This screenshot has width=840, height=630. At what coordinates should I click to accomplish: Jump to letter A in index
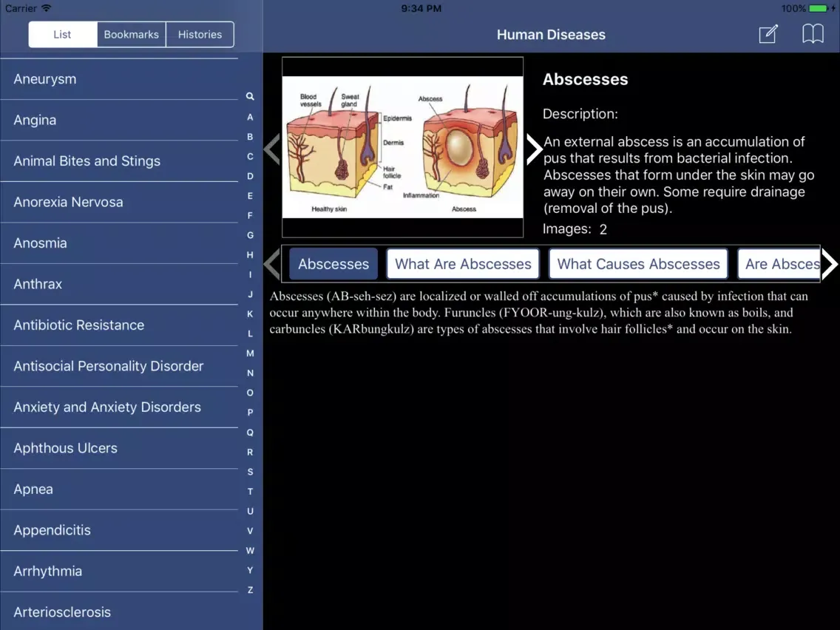pyautogui.click(x=250, y=117)
